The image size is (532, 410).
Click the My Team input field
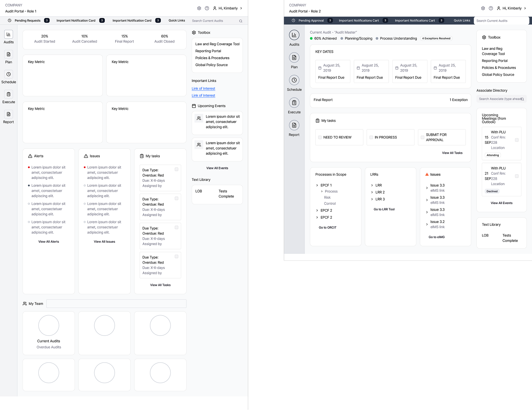(x=116, y=304)
